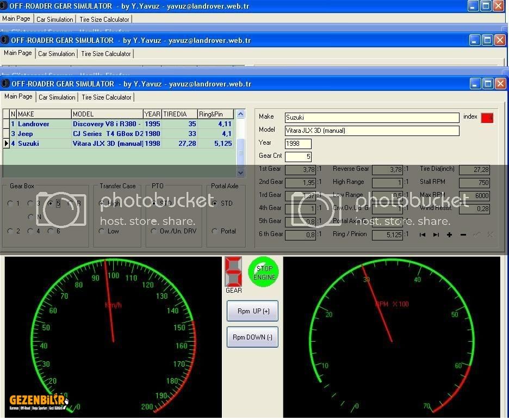Select gear 6 in Gear Box
This screenshot has width=509, height=420.
point(54,231)
